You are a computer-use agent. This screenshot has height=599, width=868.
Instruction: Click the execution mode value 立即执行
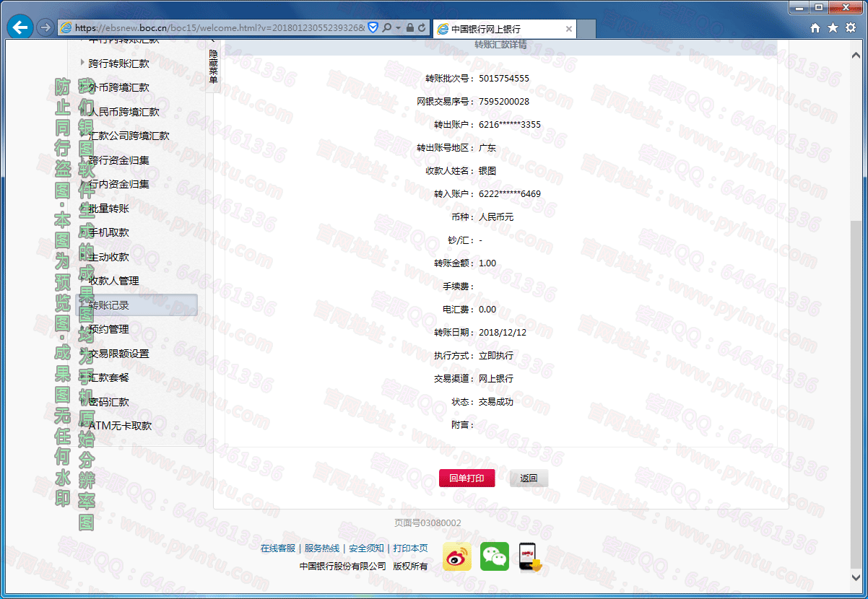pyautogui.click(x=496, y=356)
